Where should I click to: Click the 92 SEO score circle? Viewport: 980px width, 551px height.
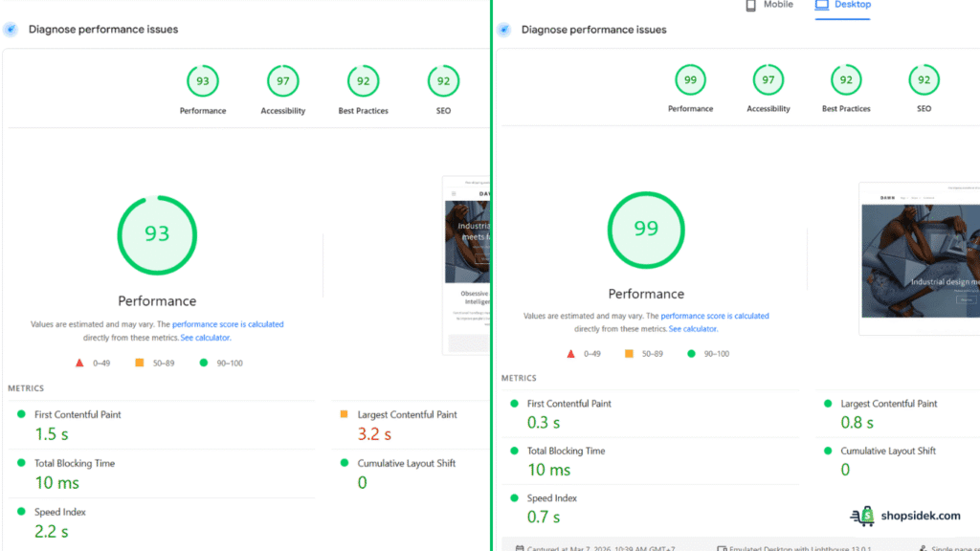(924, 80)
